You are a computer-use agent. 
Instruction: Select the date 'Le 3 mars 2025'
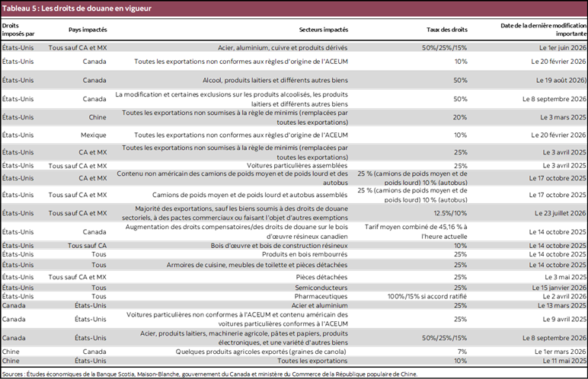(x=563, y=117)
